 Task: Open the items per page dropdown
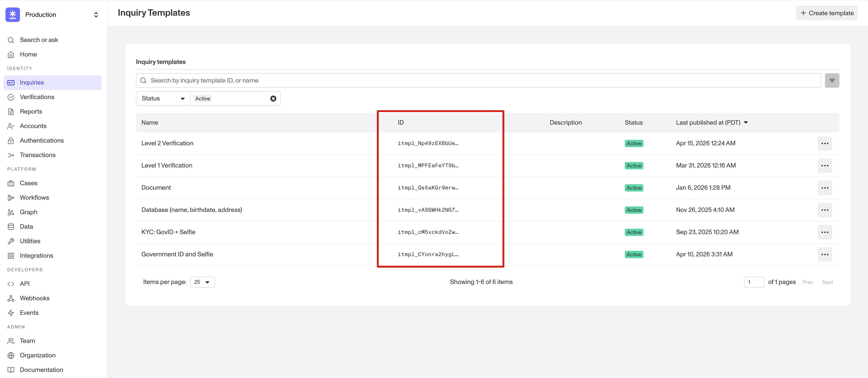(x=202, y=282)
